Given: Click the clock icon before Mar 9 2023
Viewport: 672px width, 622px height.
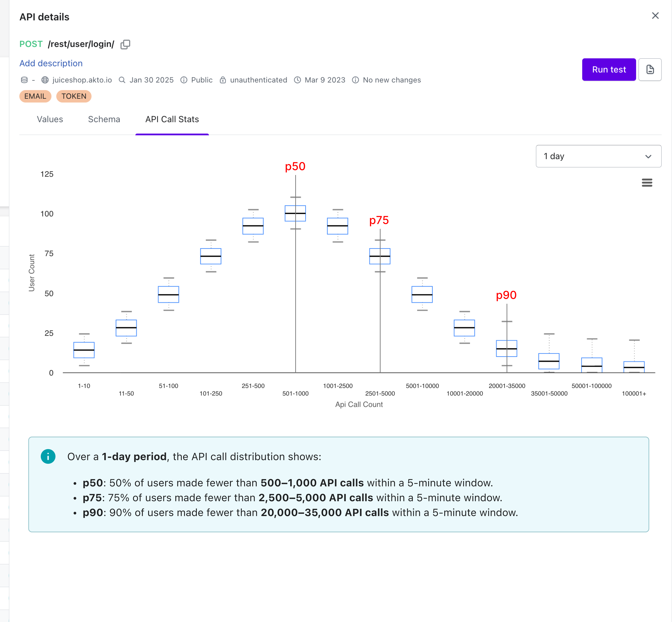Looking at the screenshot, I should 297,80.
